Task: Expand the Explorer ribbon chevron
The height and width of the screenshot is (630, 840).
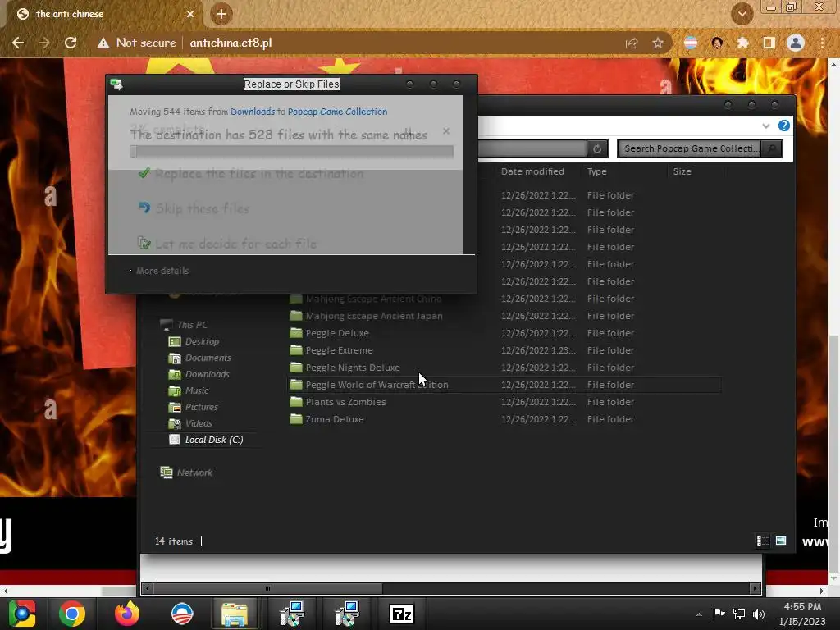Action: [x=765, y=126]
